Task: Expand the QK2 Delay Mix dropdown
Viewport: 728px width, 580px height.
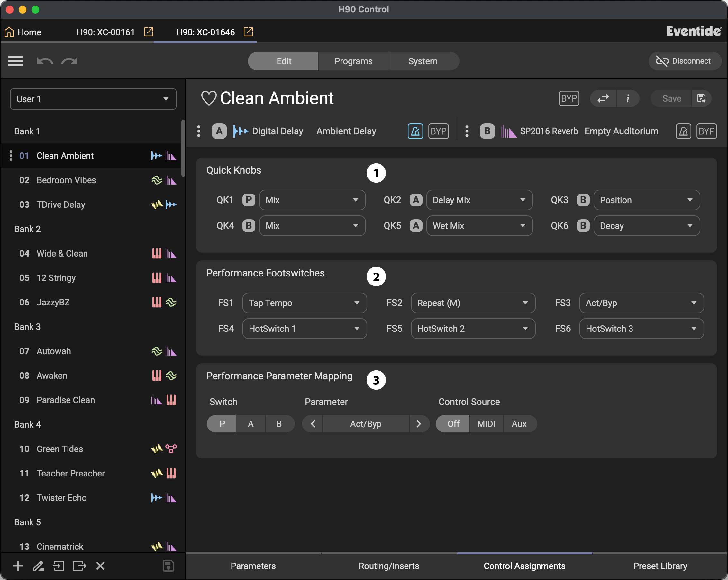Action: 479,200
